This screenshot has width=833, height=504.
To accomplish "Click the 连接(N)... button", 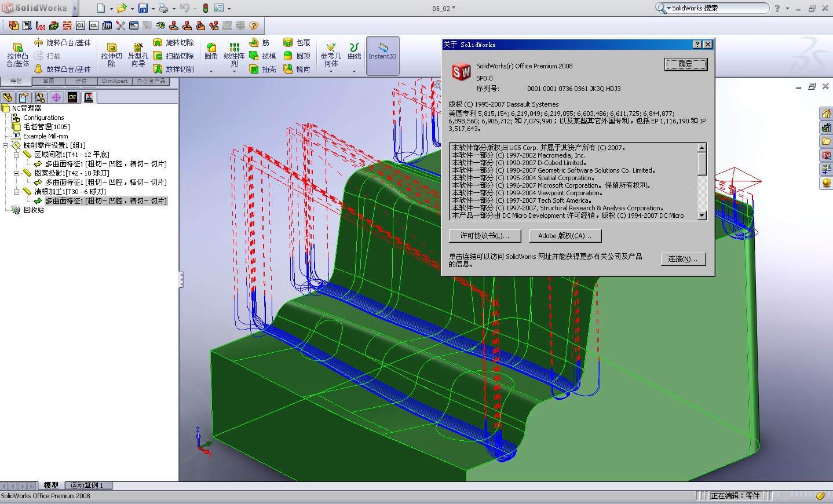I will pos(683,259).
